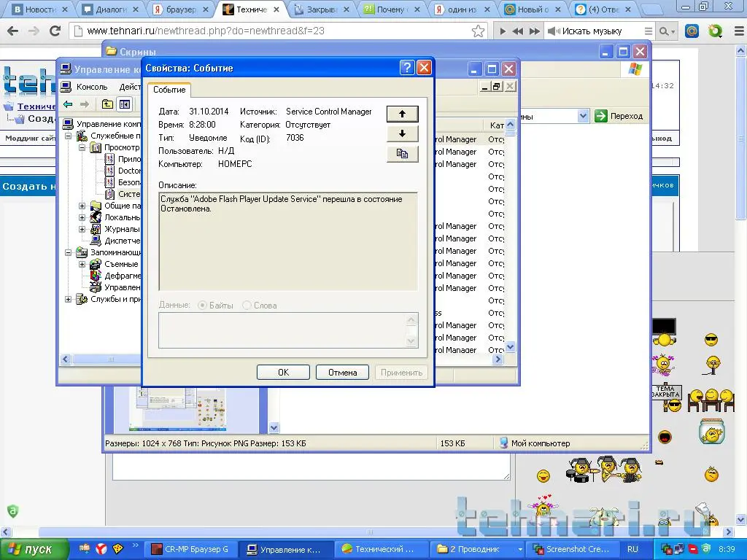Expand the Службы и приложения tree node
The image size is (747, 560).
pyautogui.click(x=69, y=299)
